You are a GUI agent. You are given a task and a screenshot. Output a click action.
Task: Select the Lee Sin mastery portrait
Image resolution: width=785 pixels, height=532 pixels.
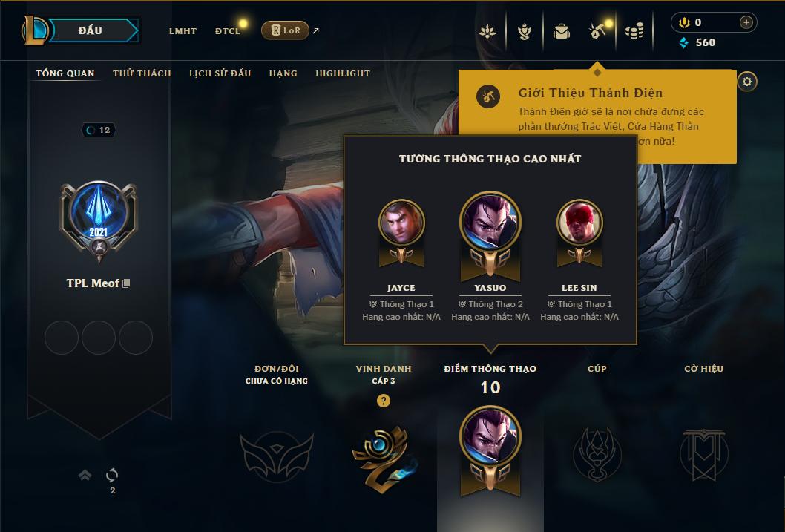[x=579, y=223]
